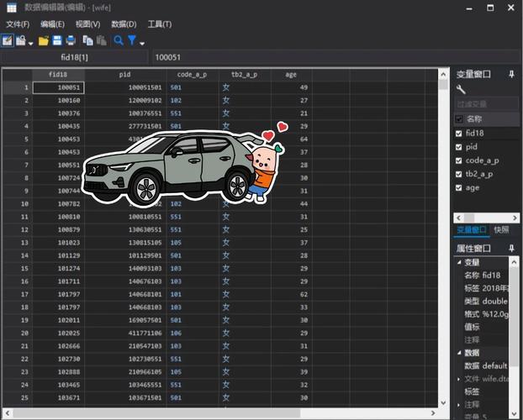Copy selected cells with the copy icon
The width and height of the screenshot is (523, 420).
click(x=87, y=40)
